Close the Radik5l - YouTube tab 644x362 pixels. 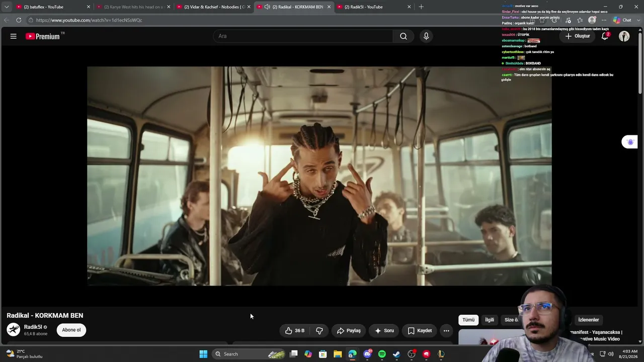coord(409,7)
